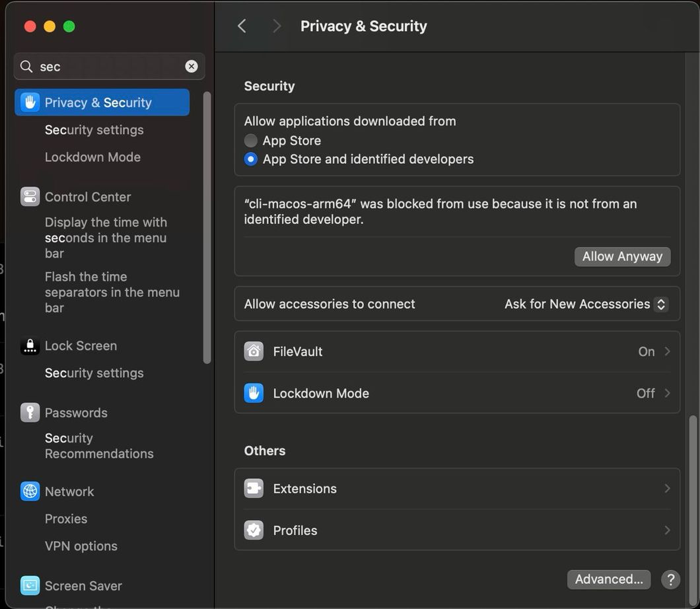Viewport: 700px width, 609px height.
Task: Open FileVault settings via the On chevron
Action: click(x=667, y=351)
